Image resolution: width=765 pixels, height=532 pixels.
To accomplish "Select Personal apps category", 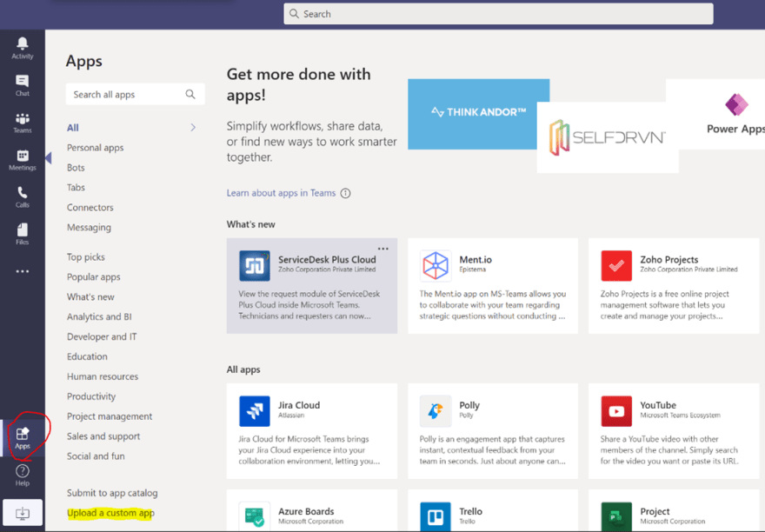I will point(95,148).
